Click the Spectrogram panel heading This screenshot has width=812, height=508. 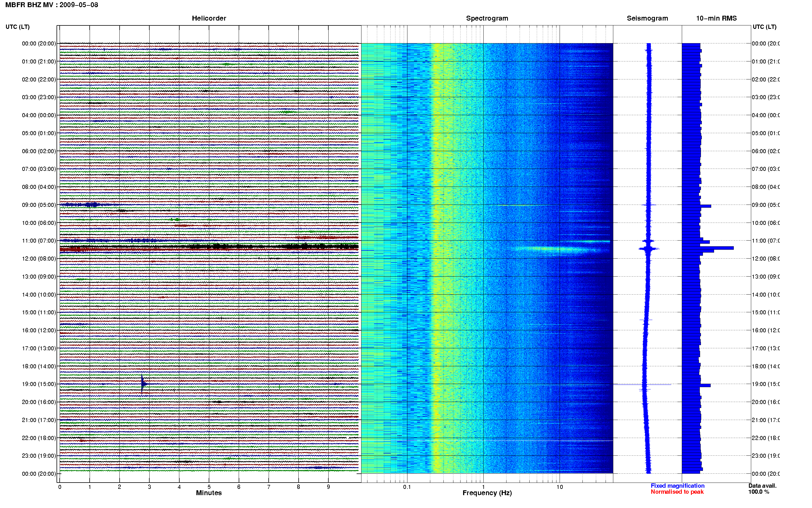tap(487, 19)
